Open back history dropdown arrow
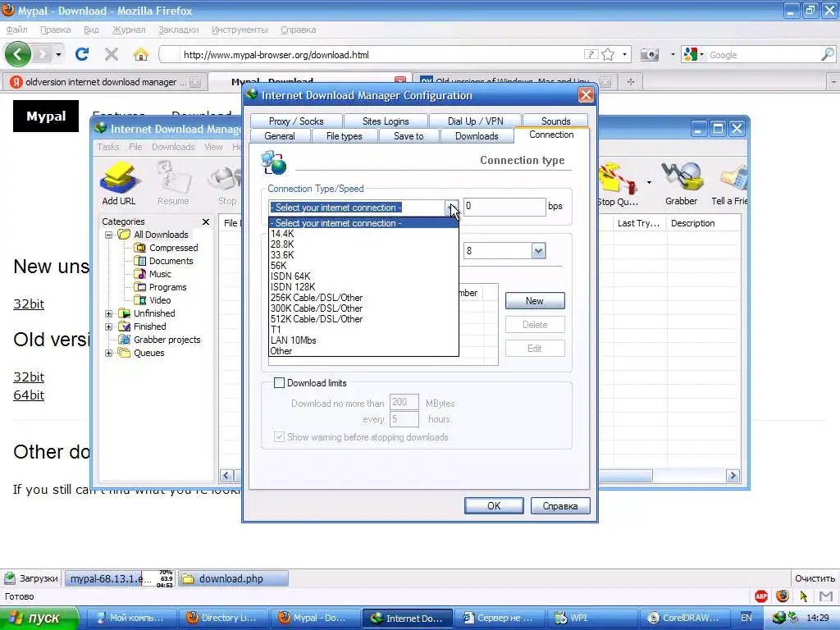The image size is (840, 630). (58, 54)
